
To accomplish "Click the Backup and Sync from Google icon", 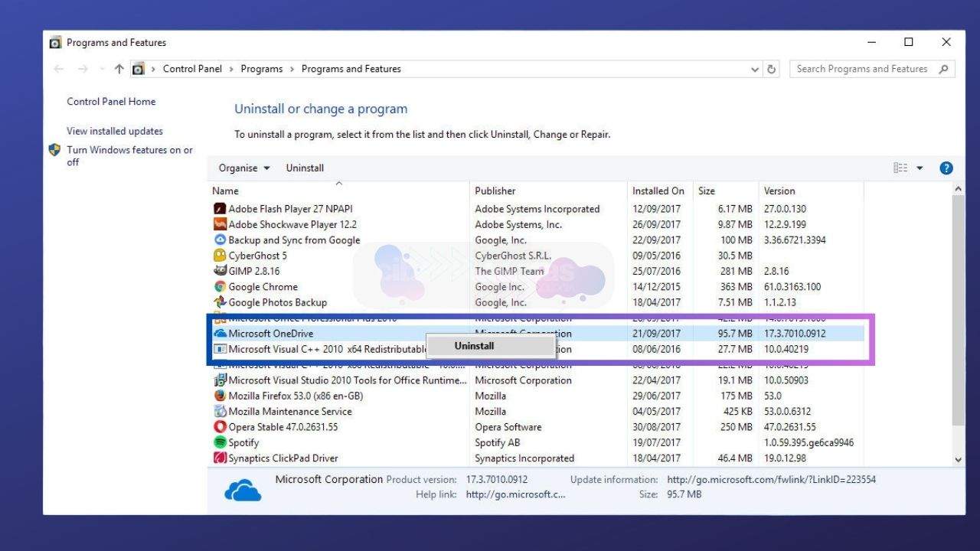I will (220, 240).
